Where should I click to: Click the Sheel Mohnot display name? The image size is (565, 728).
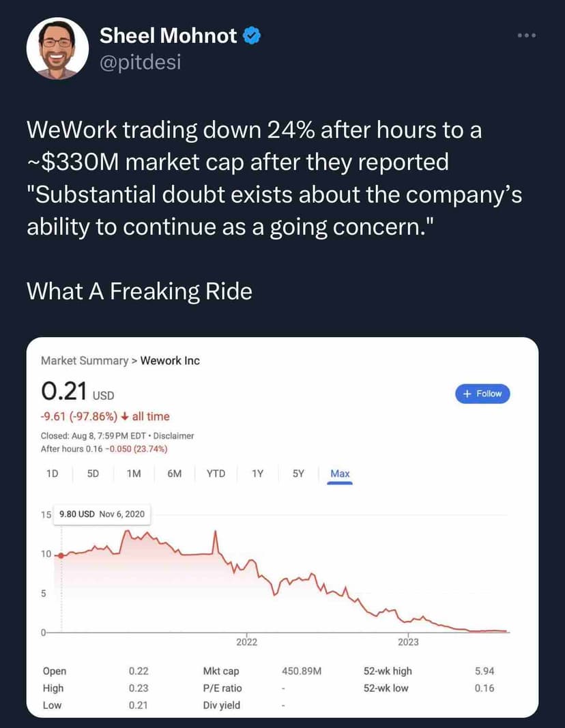click(169, 36)
